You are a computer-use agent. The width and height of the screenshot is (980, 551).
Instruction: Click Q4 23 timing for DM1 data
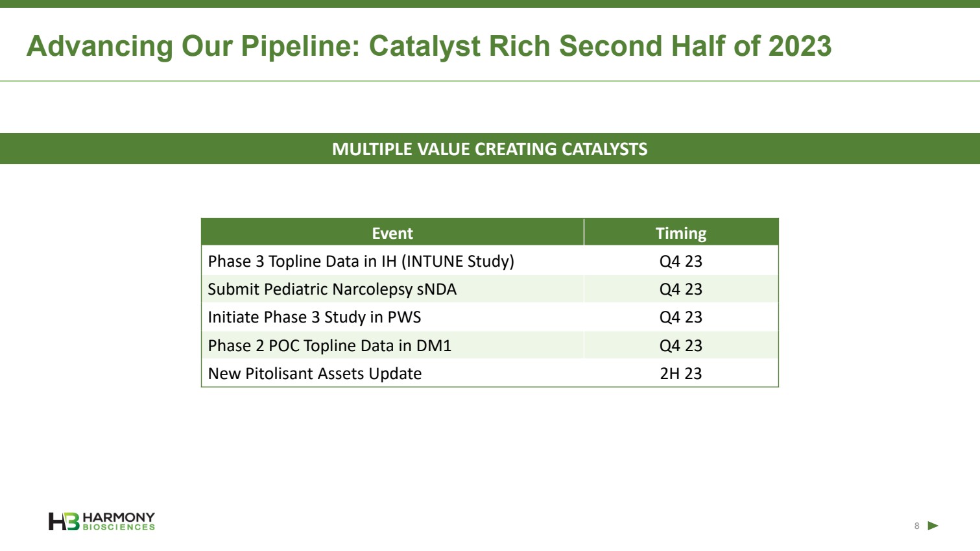[x=680, y=345]
